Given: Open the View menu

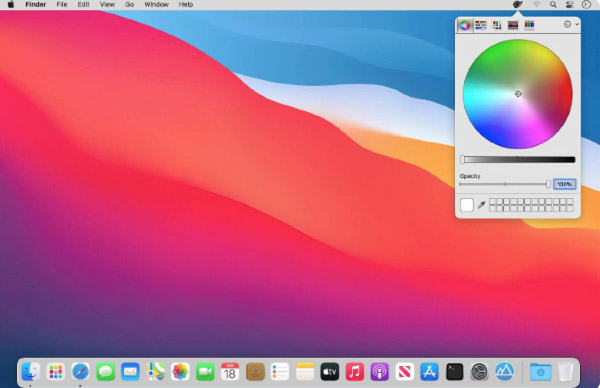Looking at the screenshot, I should click(x=107, y=5).
